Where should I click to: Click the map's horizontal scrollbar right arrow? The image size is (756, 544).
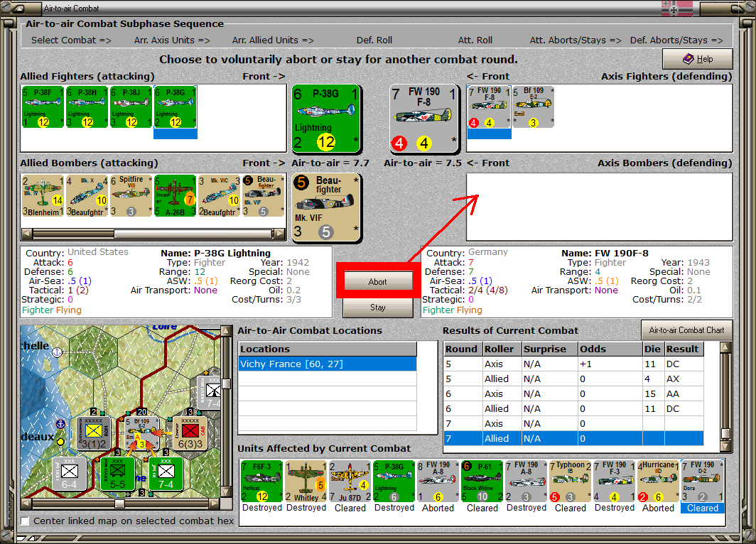[215, 503]
